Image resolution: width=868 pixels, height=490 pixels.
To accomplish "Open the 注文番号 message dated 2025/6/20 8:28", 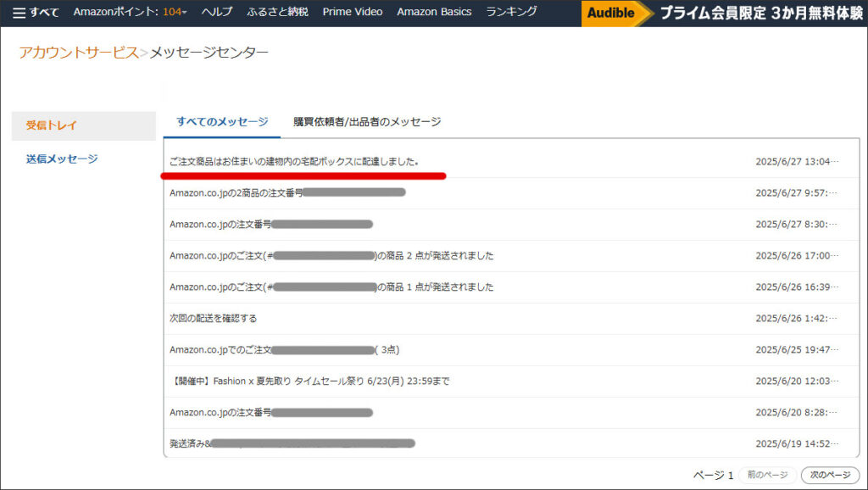I will click(x=511, y=413).
